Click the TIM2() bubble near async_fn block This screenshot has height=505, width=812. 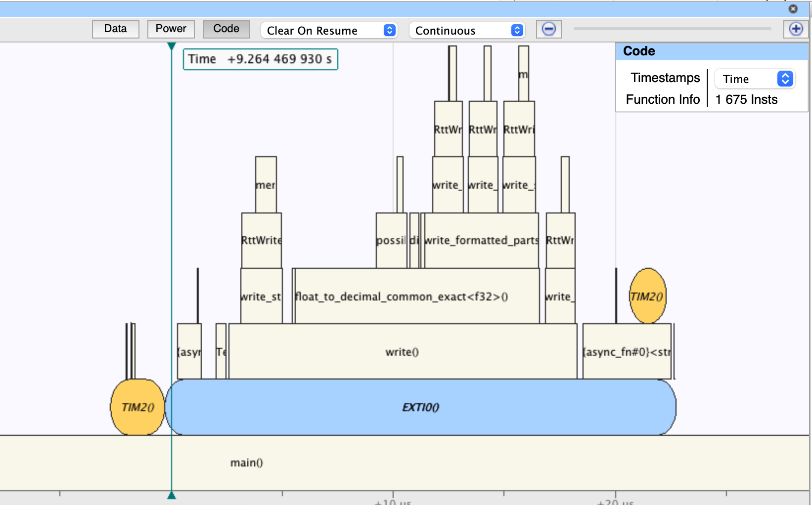pos(647,296)
